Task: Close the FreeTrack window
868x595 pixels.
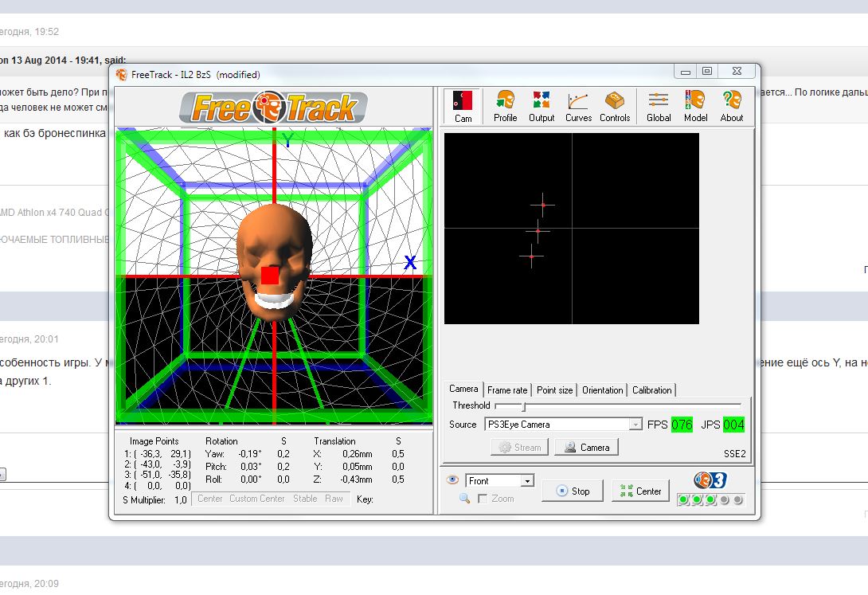Action: [737, 72]
